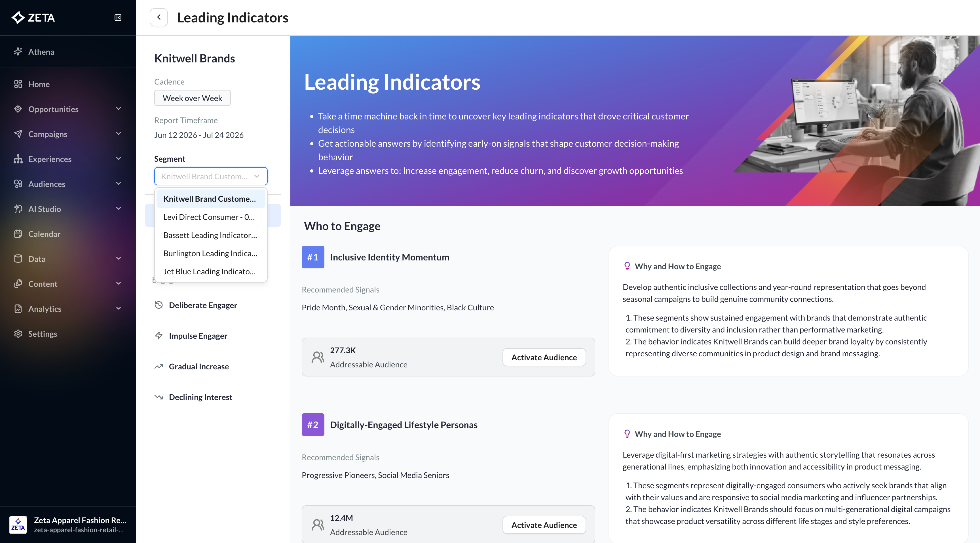Activate Audience for Digitally-Engaged Lifestyle Personas
Screen dimensions: 980x543
point(544,525)
